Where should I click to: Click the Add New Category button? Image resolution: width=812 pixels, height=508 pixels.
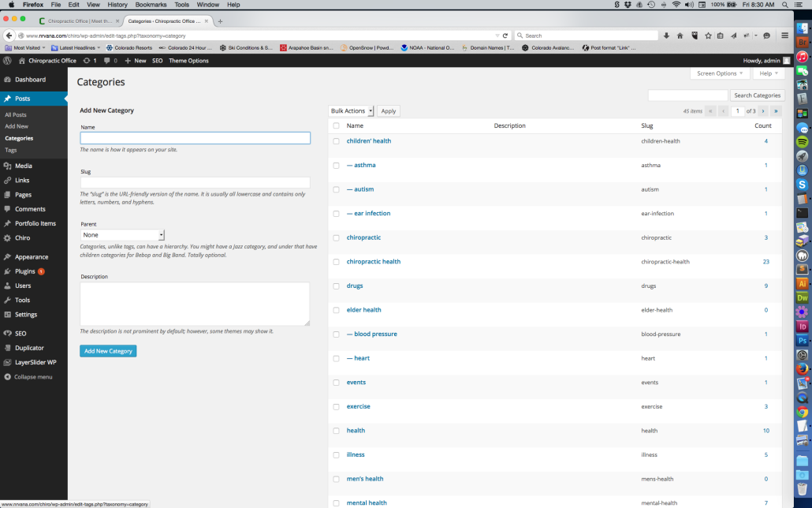[x=108, y=351]
